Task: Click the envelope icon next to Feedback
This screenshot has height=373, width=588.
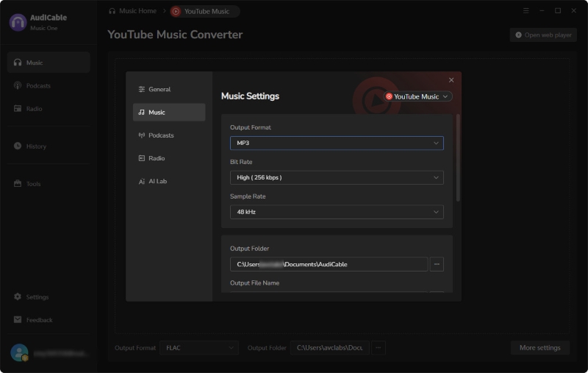Action: pyautogui.click(x=18, y=319)
